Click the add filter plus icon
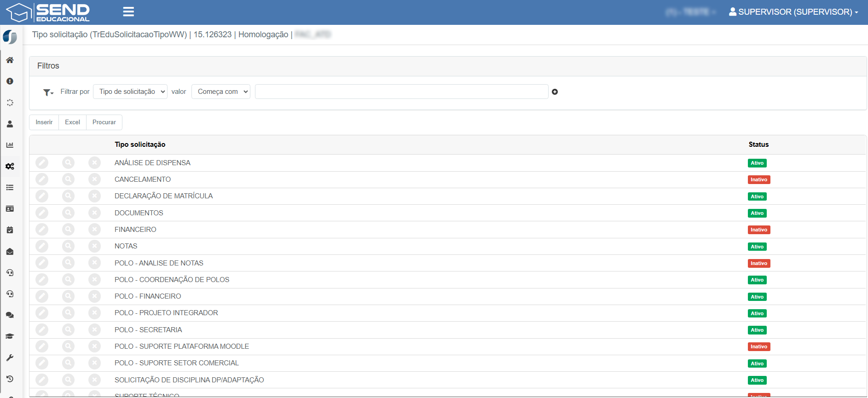The width and height of the screenshot is (868, 398). (555, 92)
